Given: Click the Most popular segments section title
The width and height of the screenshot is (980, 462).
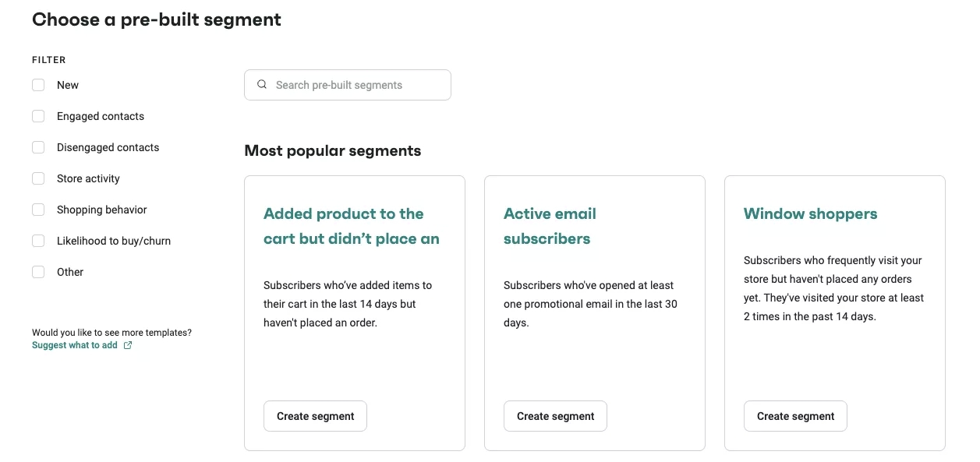Looking at the screenshot, I should [x=332, y=150].
